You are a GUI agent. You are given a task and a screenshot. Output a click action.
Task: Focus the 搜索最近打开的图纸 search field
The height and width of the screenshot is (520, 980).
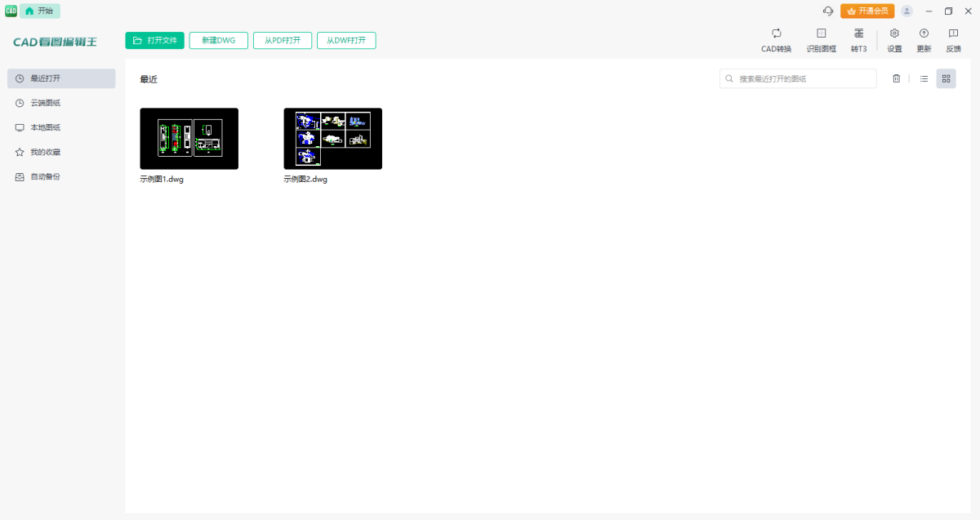click(798, 78)
